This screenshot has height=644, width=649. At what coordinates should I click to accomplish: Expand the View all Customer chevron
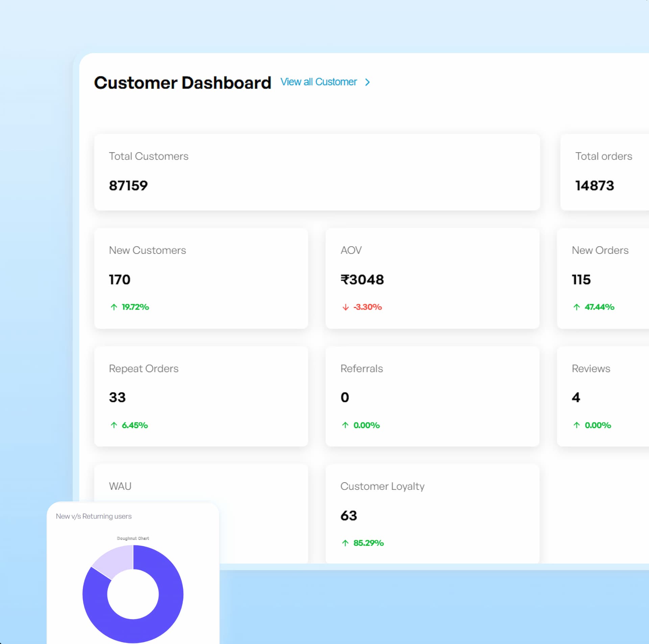coord(368,82)
